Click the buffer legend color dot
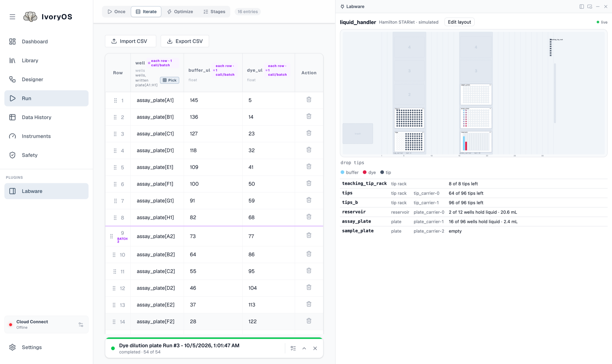The height and width of the screenshot is (364, 612). click(342, 172)
